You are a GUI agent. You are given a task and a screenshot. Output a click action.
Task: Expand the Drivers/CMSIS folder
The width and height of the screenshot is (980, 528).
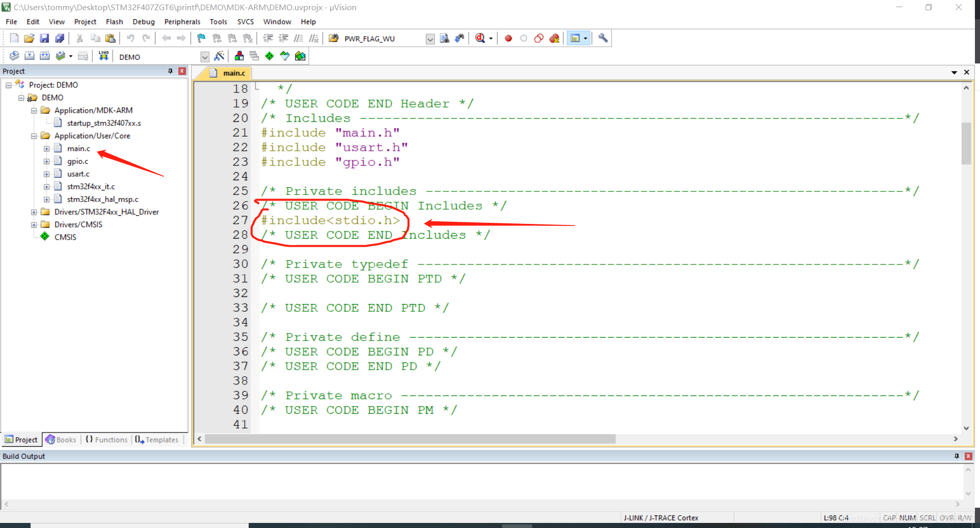click(34, 225)
